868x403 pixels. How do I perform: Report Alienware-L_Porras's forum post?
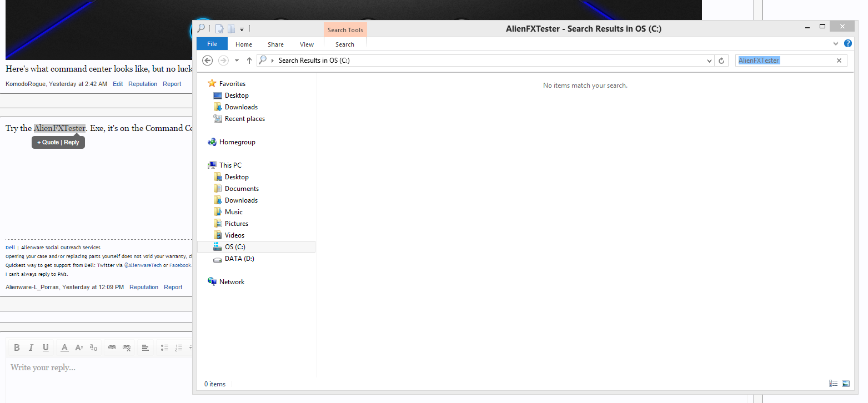(x=173, y=288)
